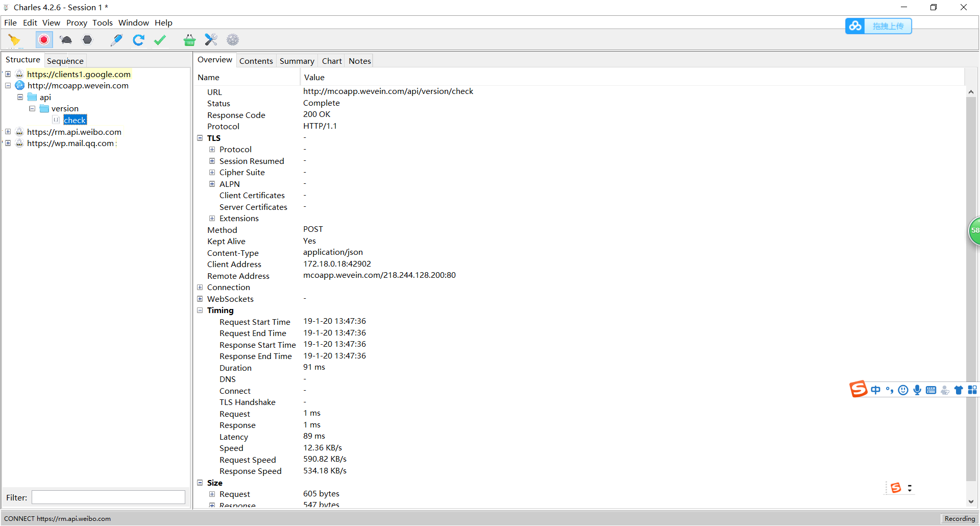Toggle breakpoints with the hexagon icon
980x526 pixels.
coord(87,40)
